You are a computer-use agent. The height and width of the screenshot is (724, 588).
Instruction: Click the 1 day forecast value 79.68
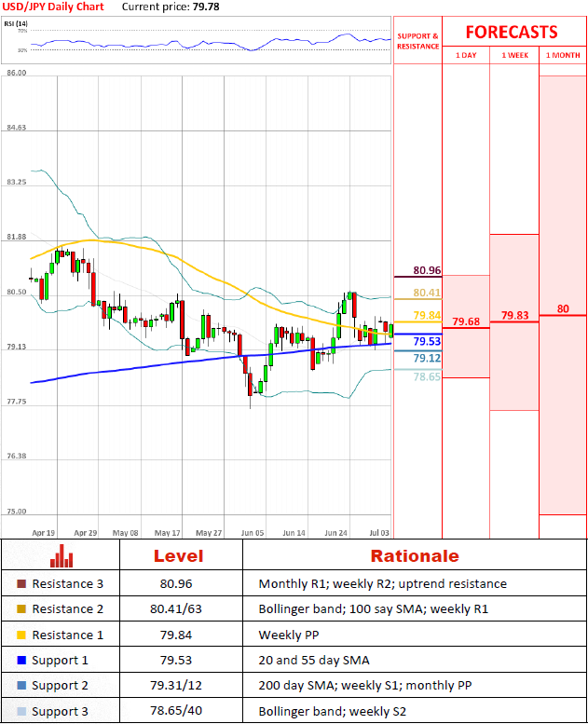click(x=466, y=321)
